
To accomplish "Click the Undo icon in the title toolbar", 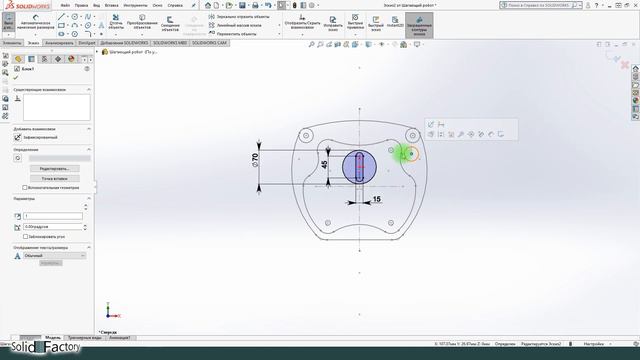I will (268, 5).
